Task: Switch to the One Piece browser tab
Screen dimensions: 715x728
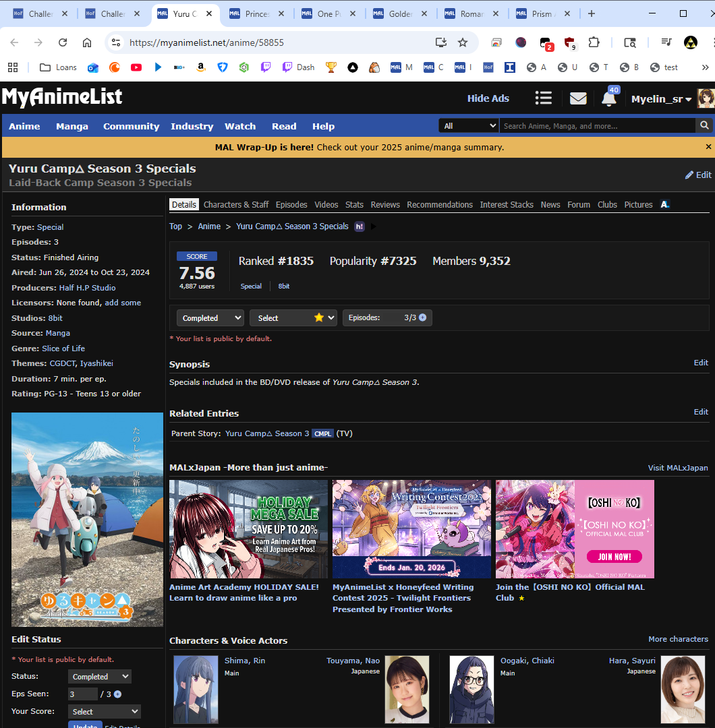Action: [x=329, y=14]
